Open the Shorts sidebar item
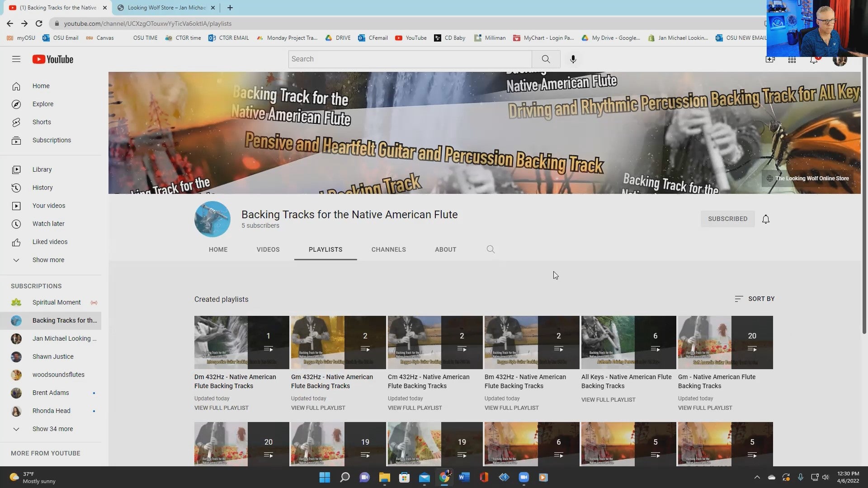The width and height of the screenshot is (868, 488). click(42, 122)
